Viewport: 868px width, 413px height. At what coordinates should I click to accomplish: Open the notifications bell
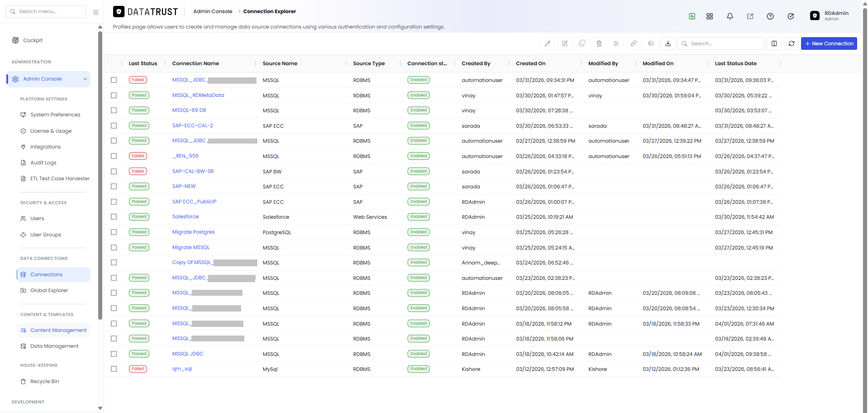[x=730, y=16]
